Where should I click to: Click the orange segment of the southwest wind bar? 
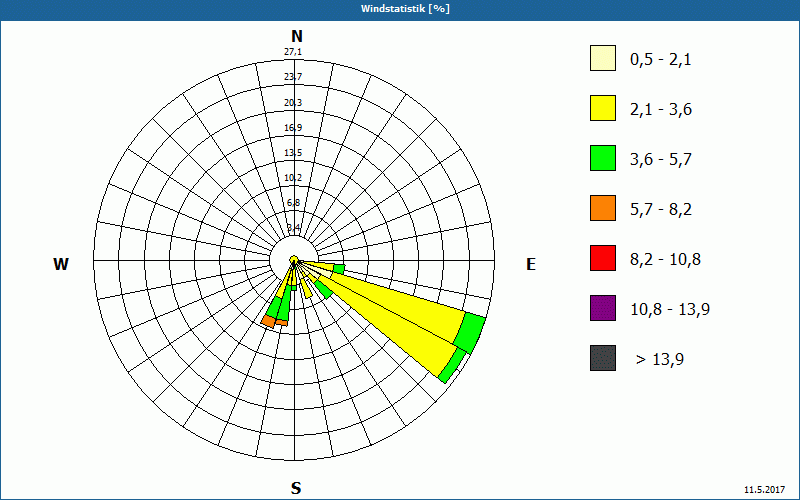click(x=268, y=321)
